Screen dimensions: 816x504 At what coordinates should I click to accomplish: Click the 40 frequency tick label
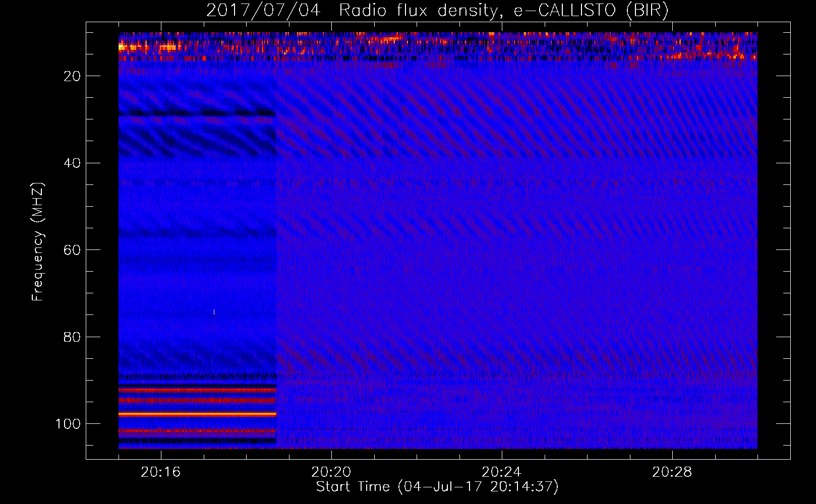tap(72, 163)
